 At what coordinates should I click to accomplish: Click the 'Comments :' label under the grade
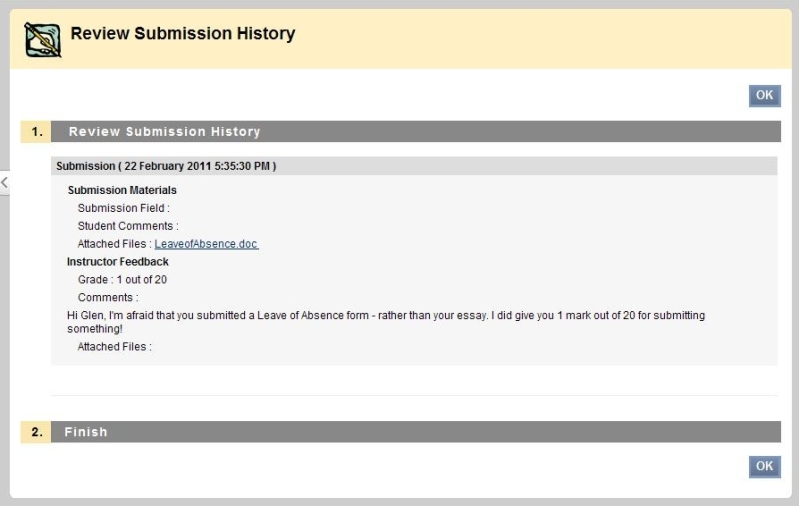[108, 298]
